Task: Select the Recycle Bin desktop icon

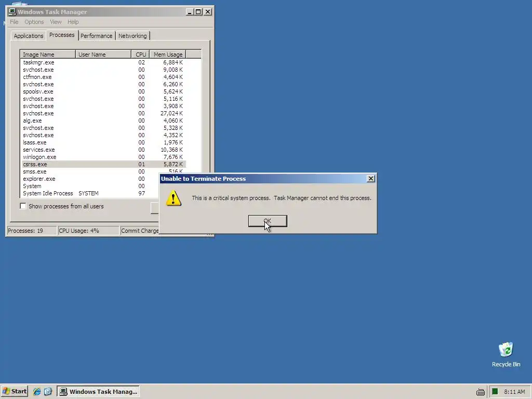Action: (506, 354)
